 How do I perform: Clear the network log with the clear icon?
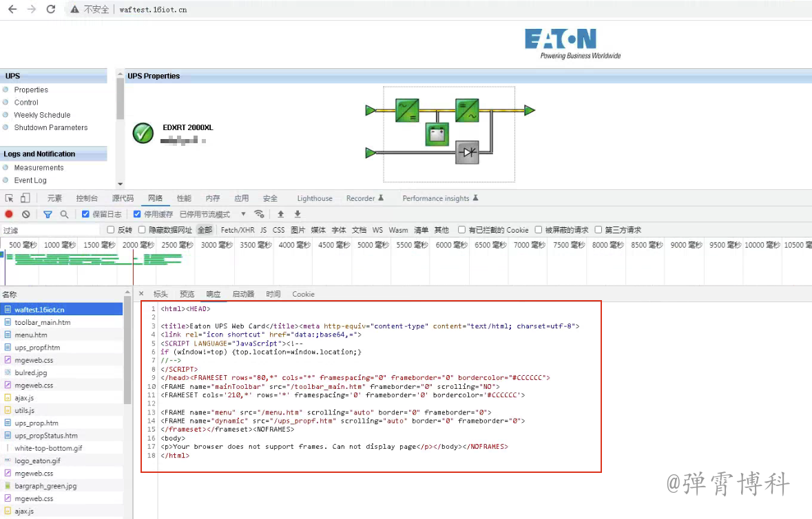pyautogui.click(x=26, y=214)
